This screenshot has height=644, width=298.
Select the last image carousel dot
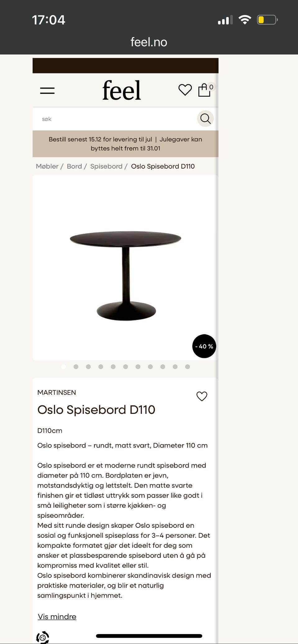[x=187, y=367]
